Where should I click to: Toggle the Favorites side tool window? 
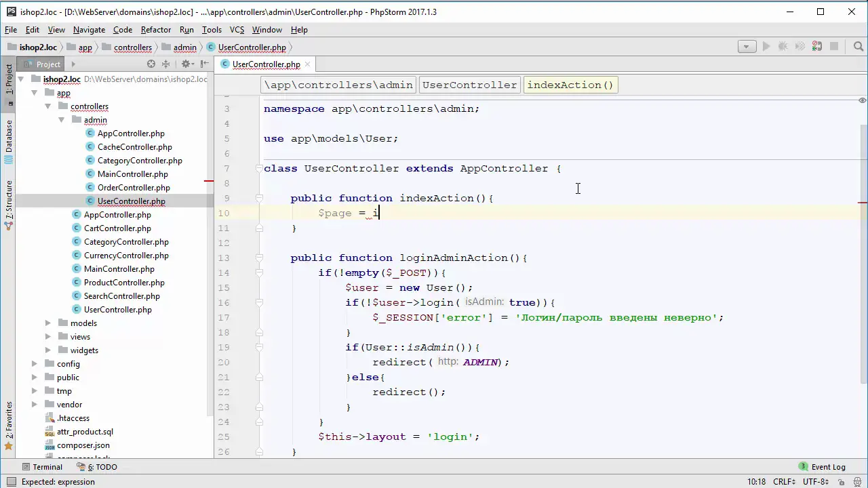click(9, 426)
